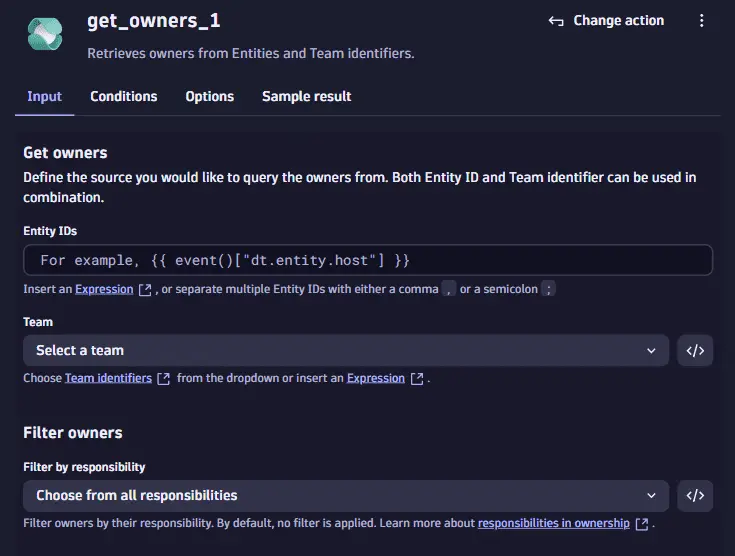Focus the Entity IDs input field
The height and width of the screenshot is (556, 735).
point(367,260)
